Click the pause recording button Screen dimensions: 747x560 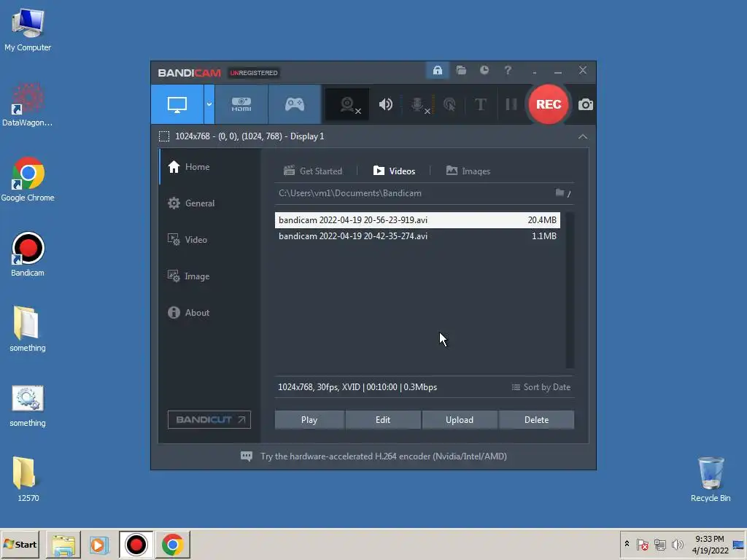[x=511, y=104]
